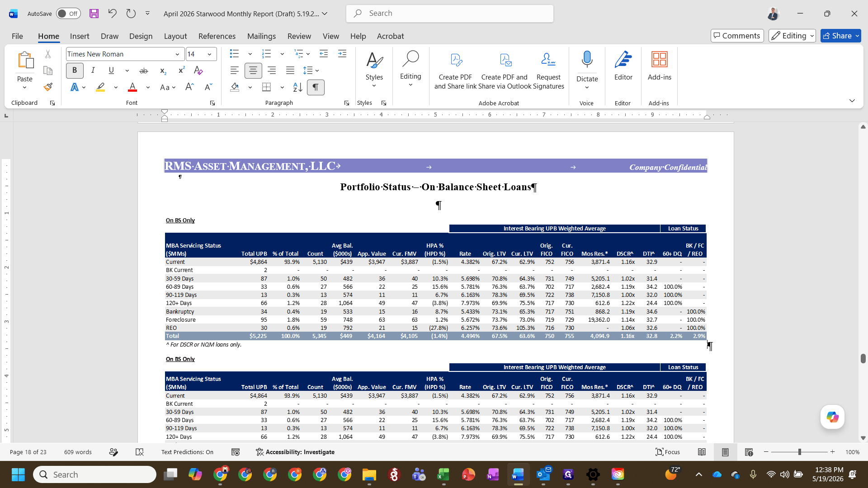Open the font size dropdown
868x488 pixels.
coord(209,54)
